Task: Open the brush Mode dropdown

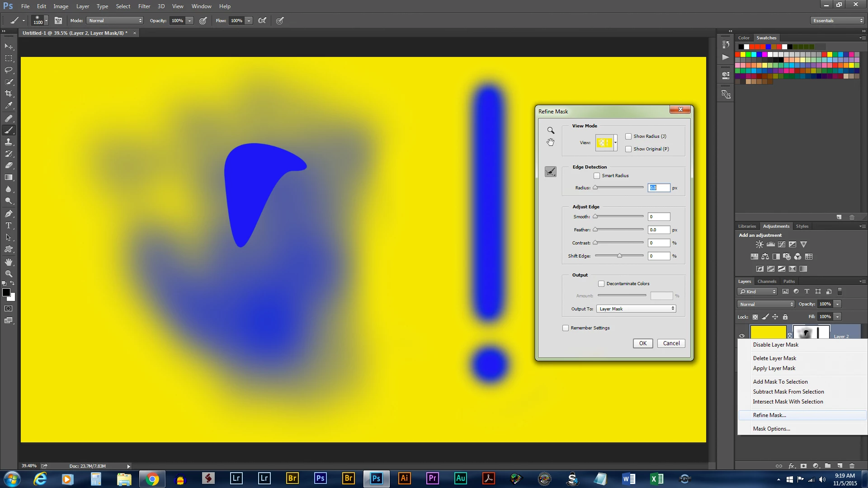Action: (115, 21)
